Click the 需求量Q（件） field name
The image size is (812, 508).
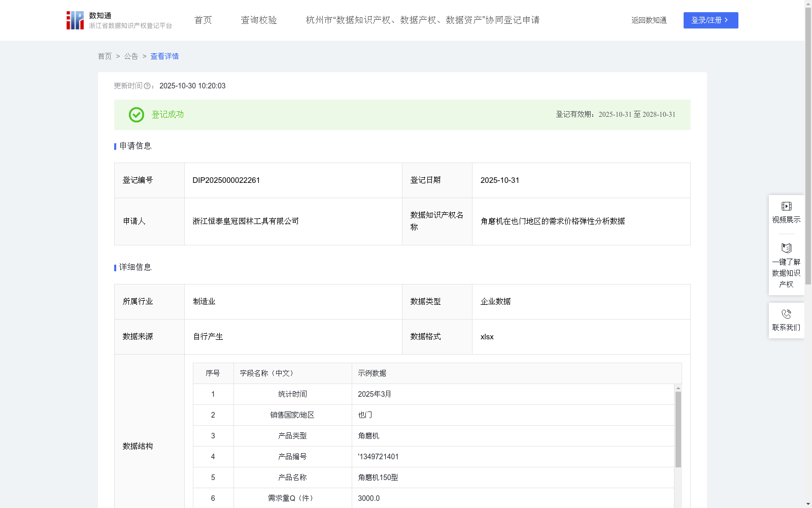click(x=292, y=498)
